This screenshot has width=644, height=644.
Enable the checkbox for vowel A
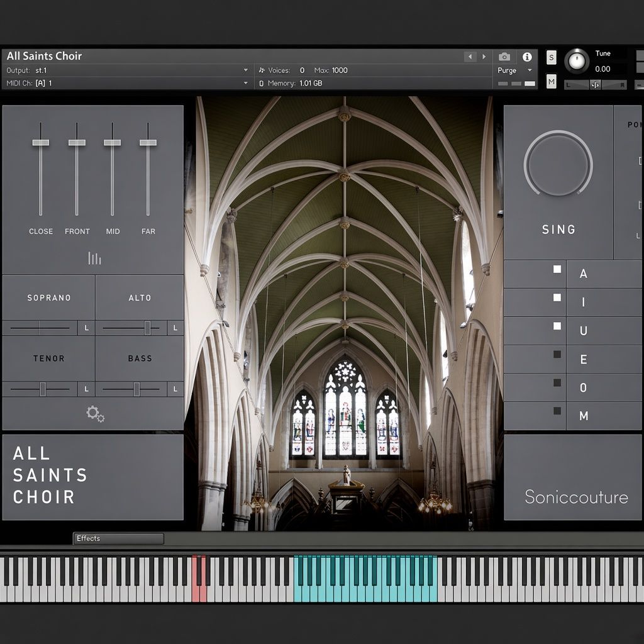(557, 269)
